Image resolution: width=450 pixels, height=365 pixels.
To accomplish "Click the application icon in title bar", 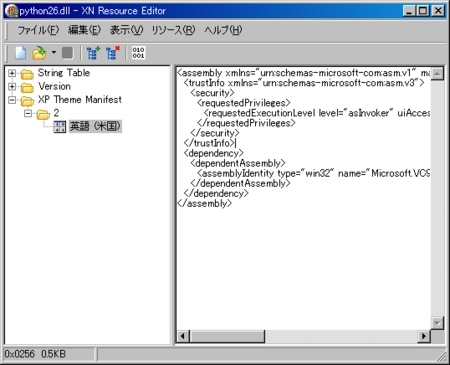I will [11, 11].
